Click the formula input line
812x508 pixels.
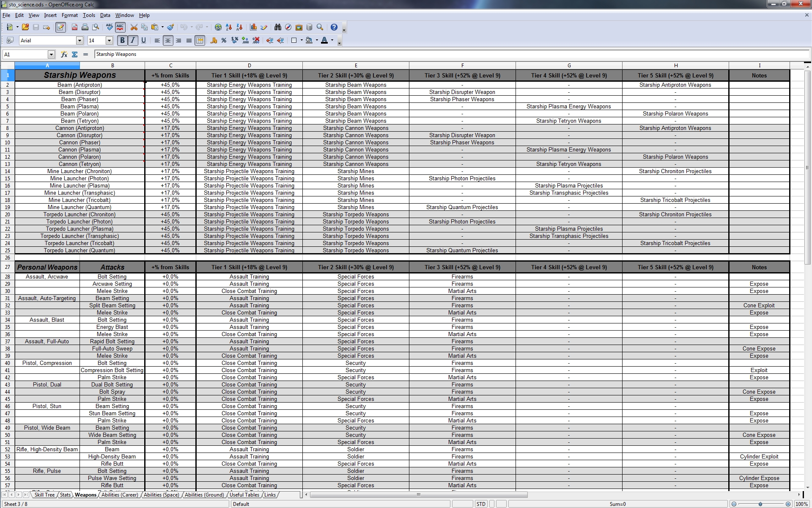tap(452, 54)
